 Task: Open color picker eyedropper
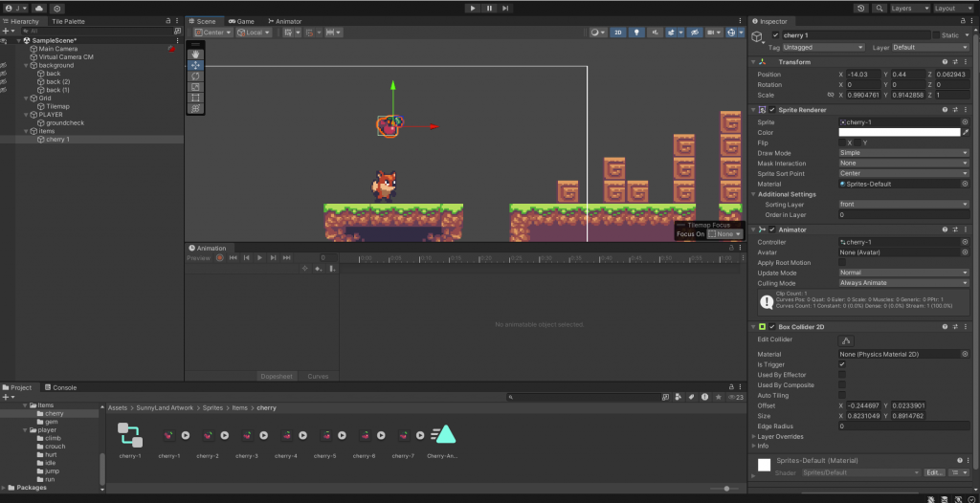(966, 133)
